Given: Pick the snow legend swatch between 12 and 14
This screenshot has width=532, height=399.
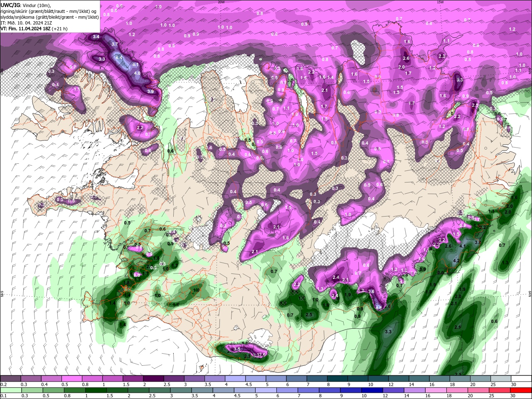Looking at the screenshot, I should tap(399, 379).
